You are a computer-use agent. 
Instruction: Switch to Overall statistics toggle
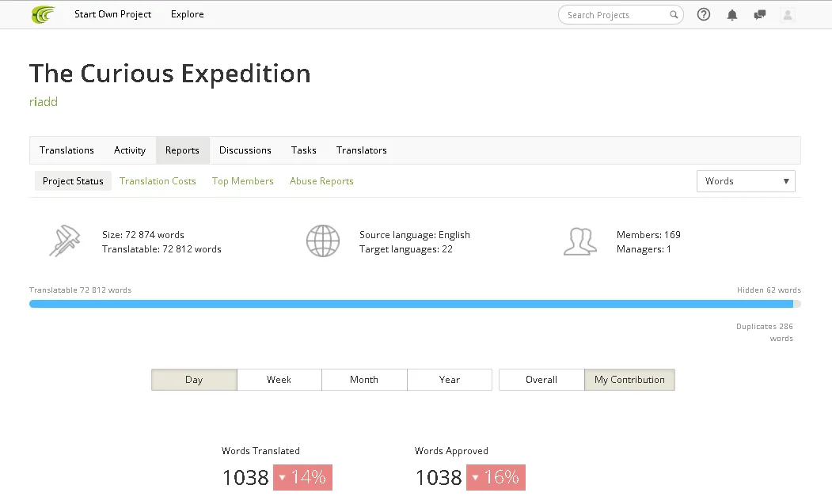541,379
